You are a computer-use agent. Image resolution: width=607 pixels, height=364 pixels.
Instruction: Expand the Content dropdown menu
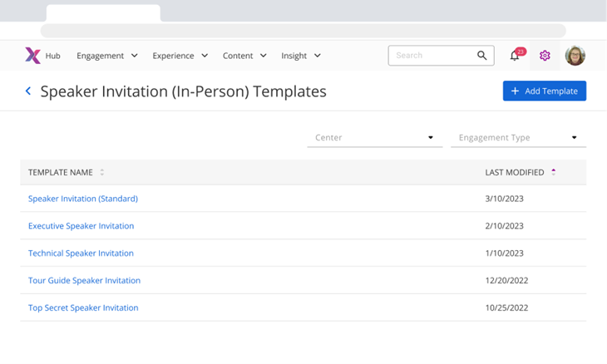(244, 56)
